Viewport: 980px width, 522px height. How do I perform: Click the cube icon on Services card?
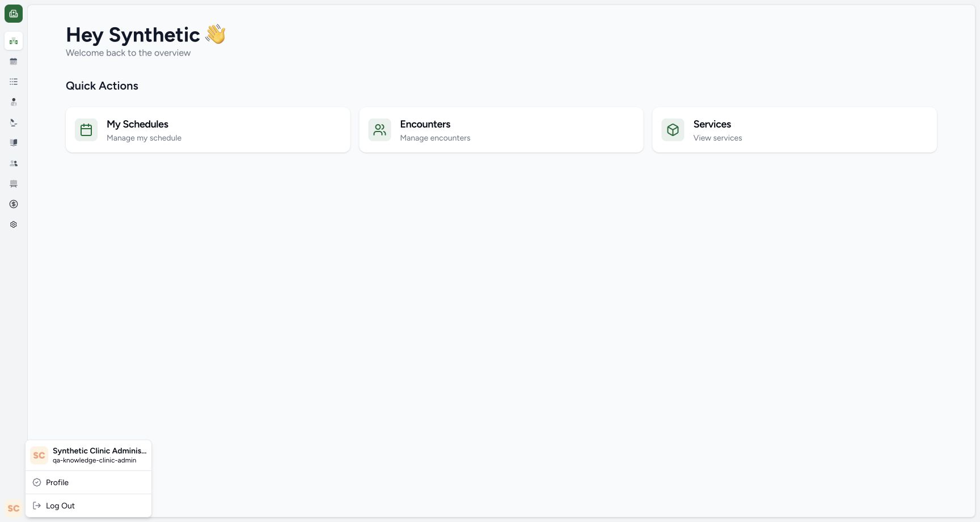click(x=673, y=130)
